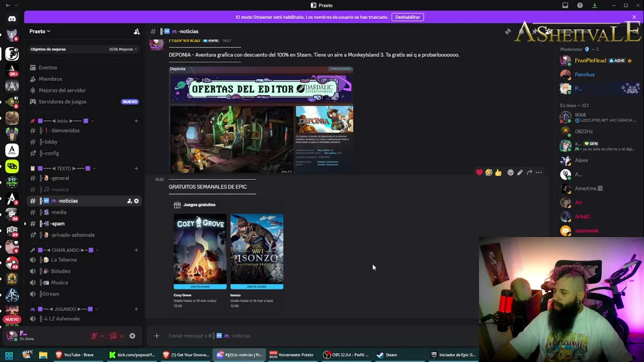644x362 pixels.
Task: Open File Explorer from taskbar
Action: (x=43, y=355)
